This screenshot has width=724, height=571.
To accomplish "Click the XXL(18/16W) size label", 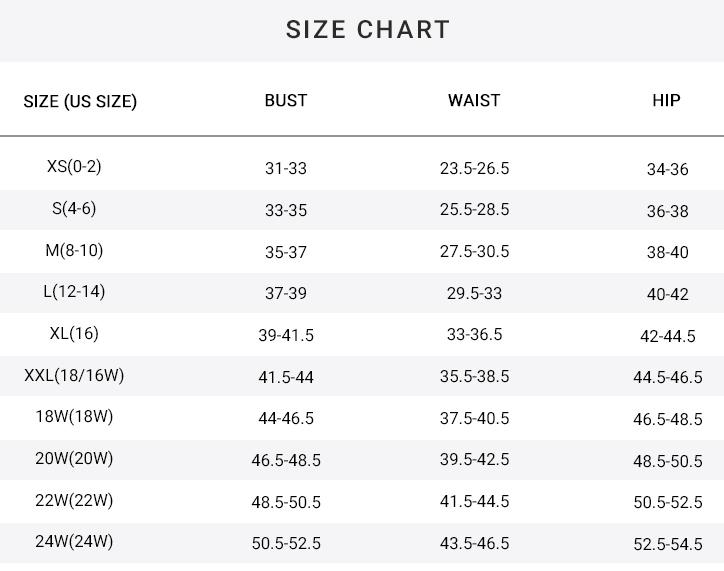I will click(74, 375).
